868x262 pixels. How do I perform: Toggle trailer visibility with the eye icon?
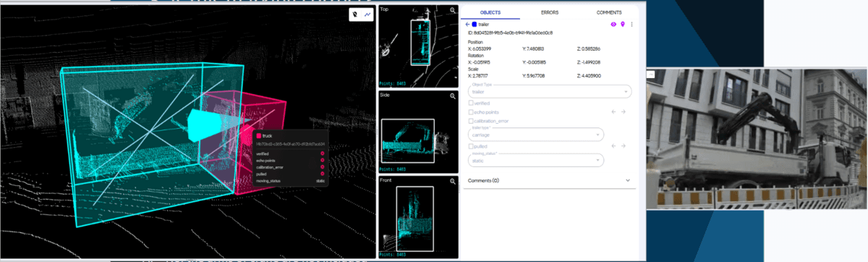click(614, 25)
